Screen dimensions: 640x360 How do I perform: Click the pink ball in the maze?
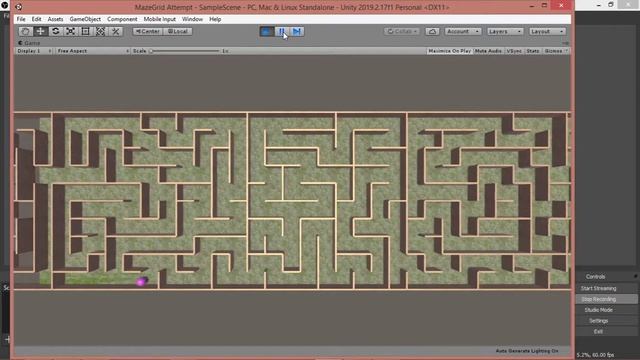141,282
